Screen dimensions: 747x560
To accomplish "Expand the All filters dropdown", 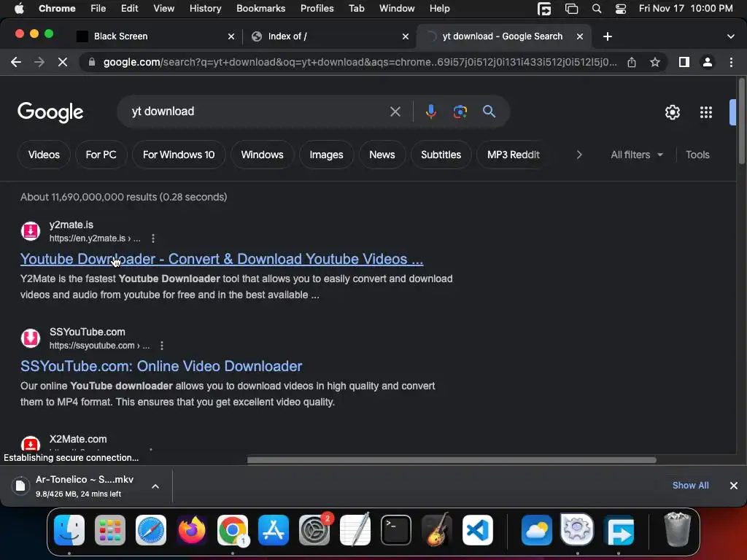I will tap(636, 155).
